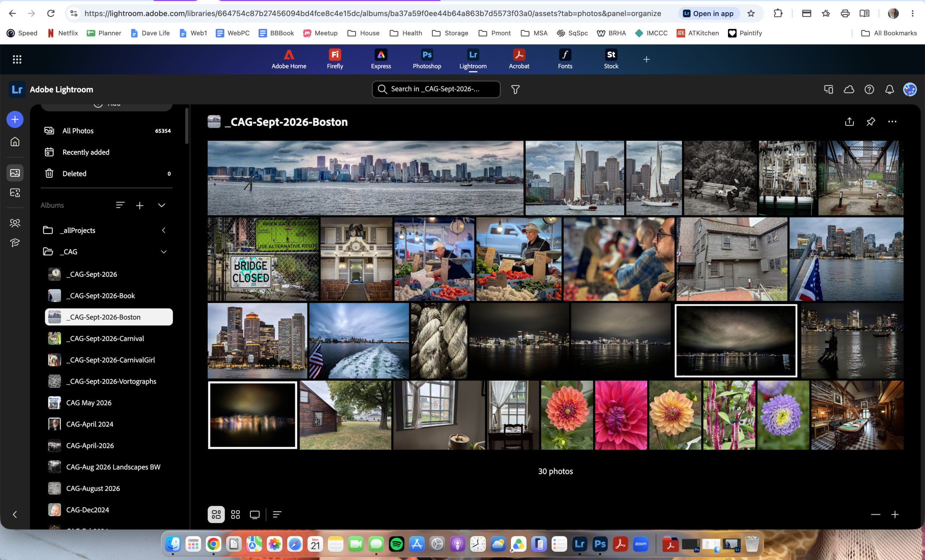Select the Bridge Closed sign thumbnail
925x560 pixels.
coord(263,259)
